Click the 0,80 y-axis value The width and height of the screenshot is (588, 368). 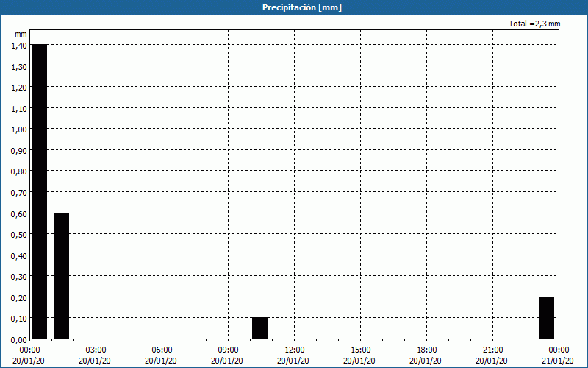(19, 171)
